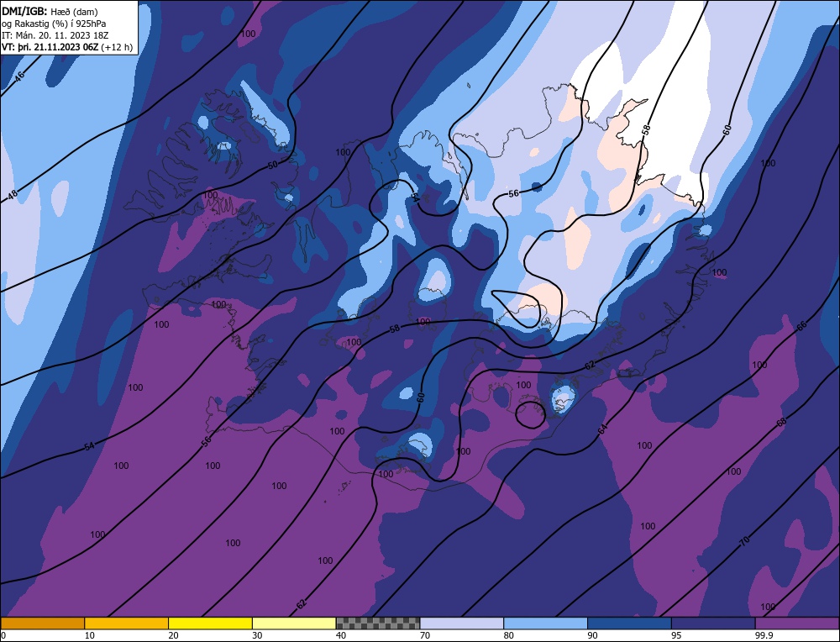This screenshot has height=642, width=840.
Task: Click the '48' height contour label
Action: pyautogui.click(x=13, y=194)
